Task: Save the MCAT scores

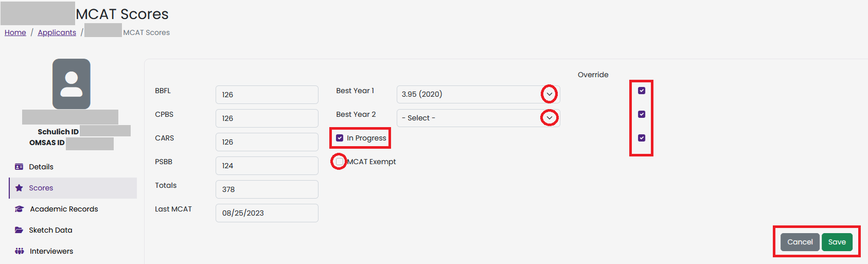Action: (837, 242)
